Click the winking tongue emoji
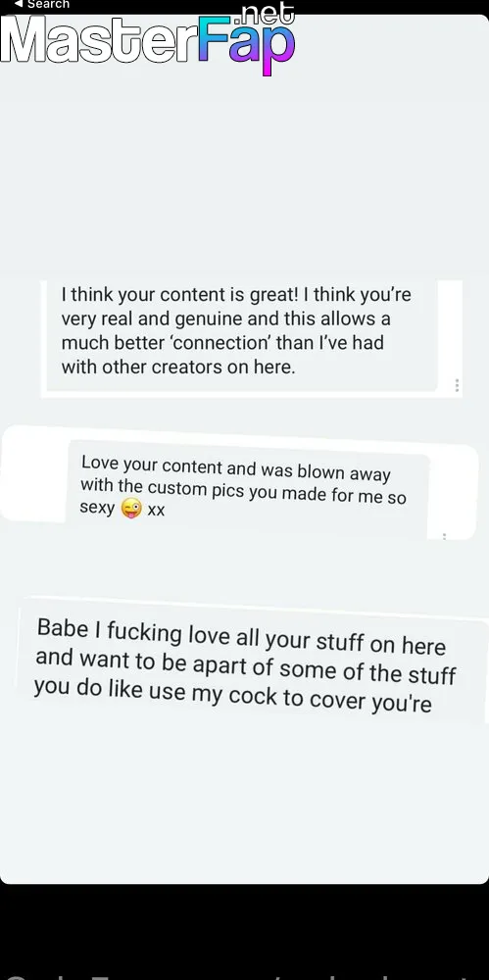 click(130, 508)
